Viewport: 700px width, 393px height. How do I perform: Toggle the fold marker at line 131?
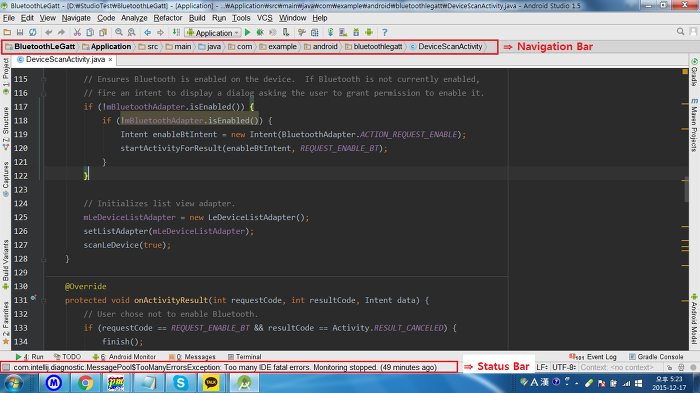tap(44, 301)
